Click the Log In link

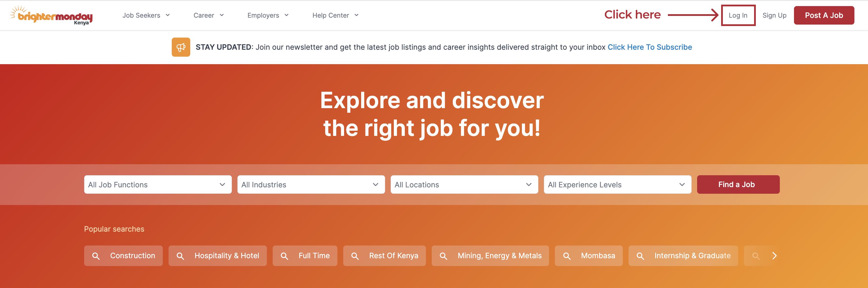click(x=738, y=15)
